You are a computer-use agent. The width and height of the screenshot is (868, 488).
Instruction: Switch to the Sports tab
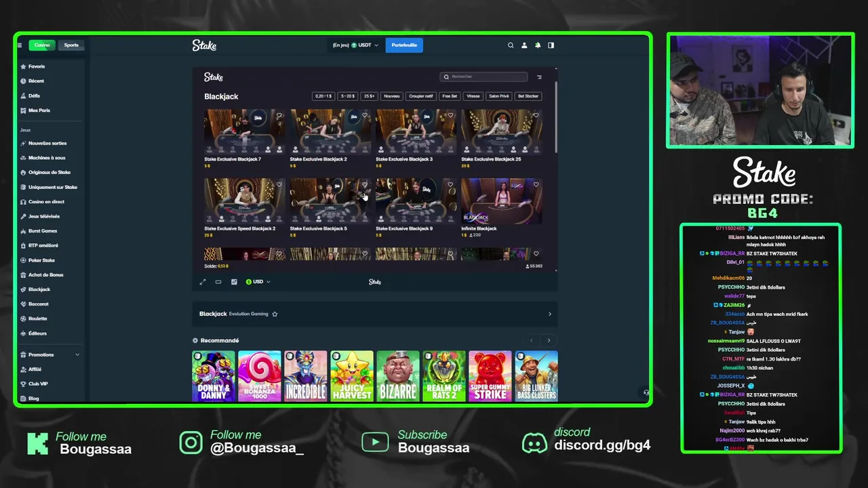pos(71,45)
